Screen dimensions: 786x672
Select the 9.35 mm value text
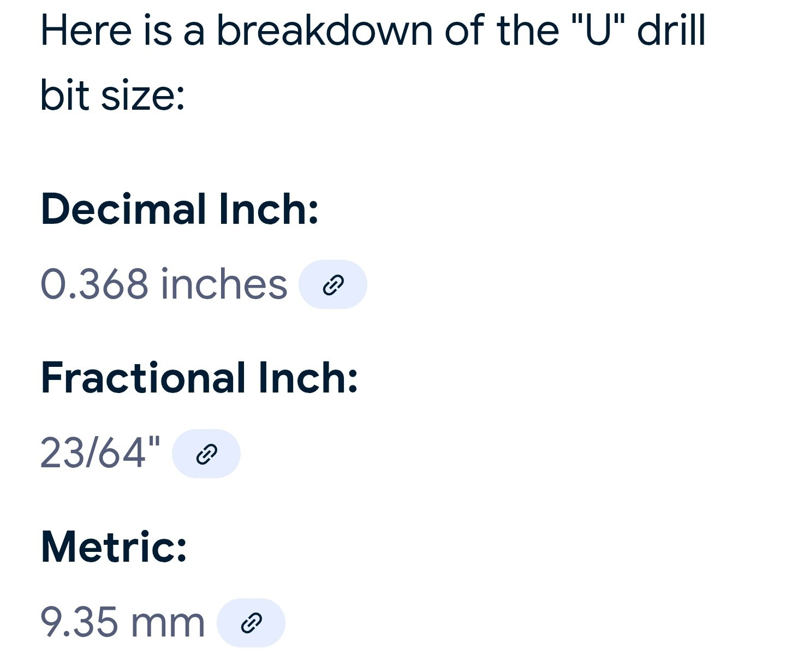(x=123, y=622)
